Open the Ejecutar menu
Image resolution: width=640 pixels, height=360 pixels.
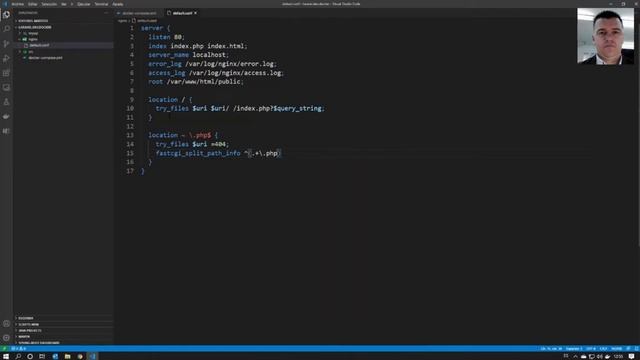tap(84, 4)
